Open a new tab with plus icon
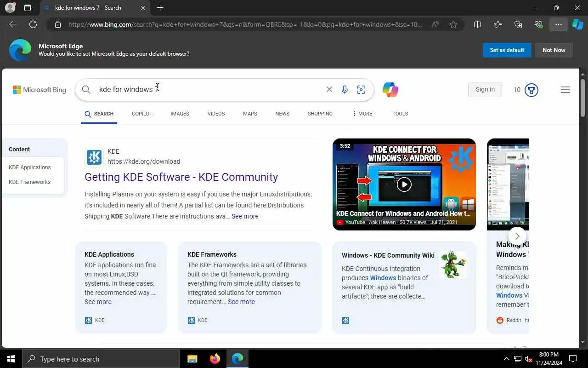 point(160,8)
